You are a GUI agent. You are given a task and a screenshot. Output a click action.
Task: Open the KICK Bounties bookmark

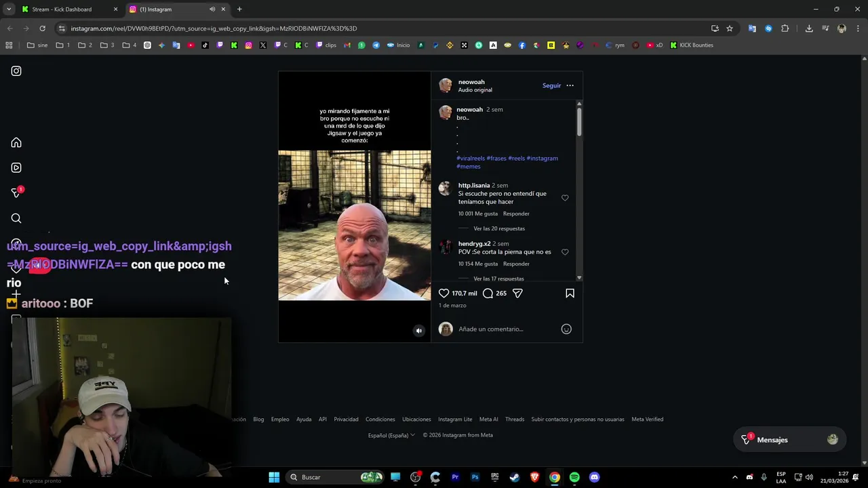[x=692, y=45]
